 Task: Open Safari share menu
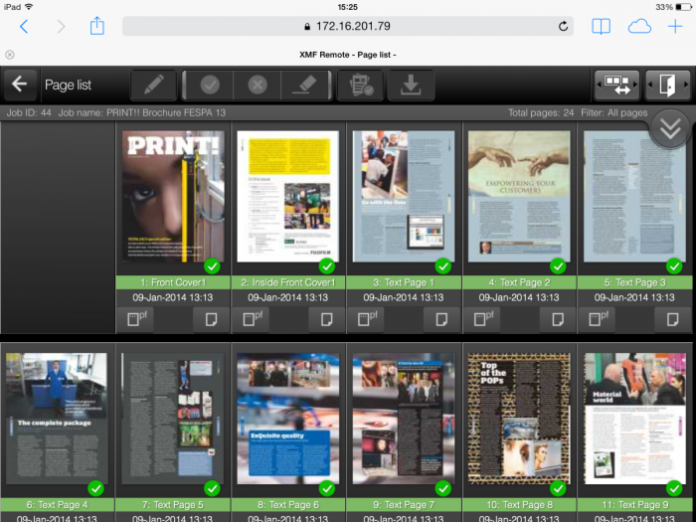97,27
